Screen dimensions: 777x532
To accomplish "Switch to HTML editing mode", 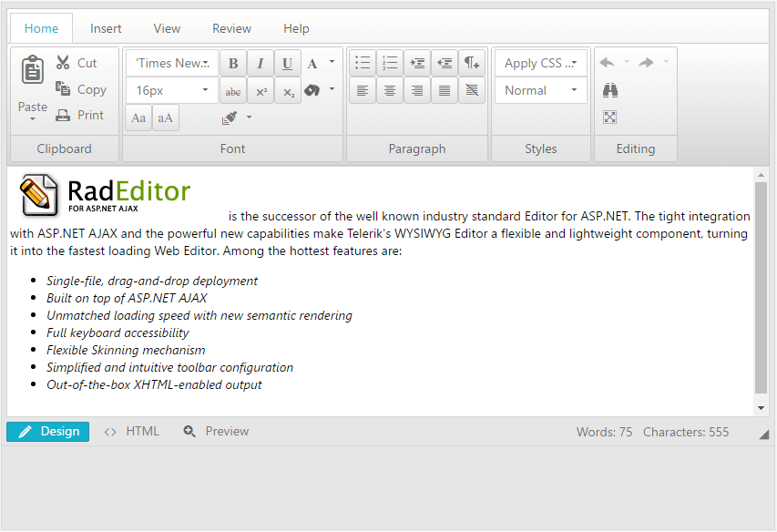I will click(x=132, y=432).
